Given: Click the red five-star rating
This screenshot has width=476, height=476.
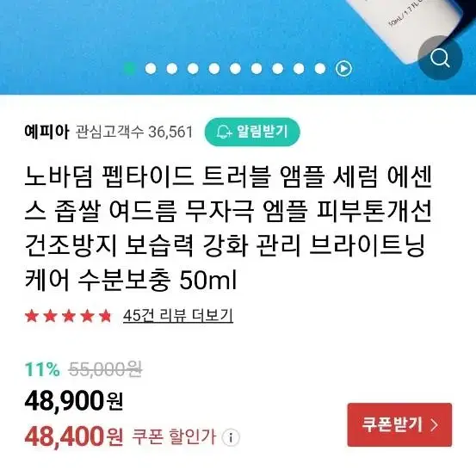Looking at the screenshot, I should click(68, 316).
